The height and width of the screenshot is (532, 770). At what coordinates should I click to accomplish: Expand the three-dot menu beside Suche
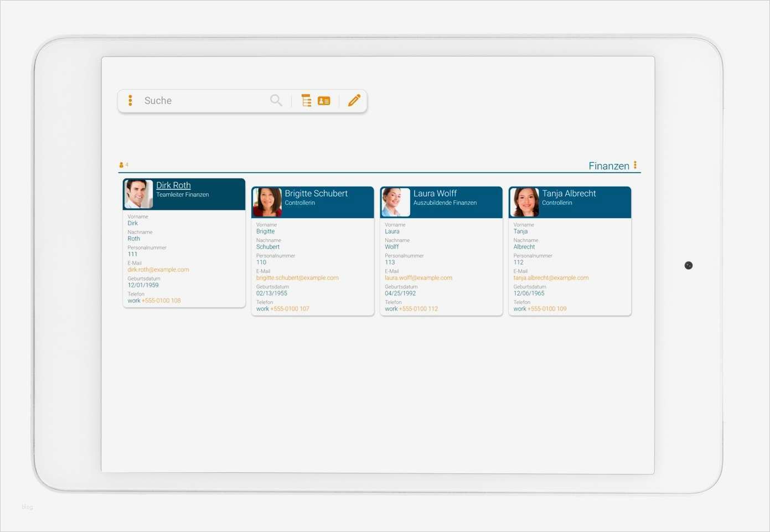click(130, 100)
